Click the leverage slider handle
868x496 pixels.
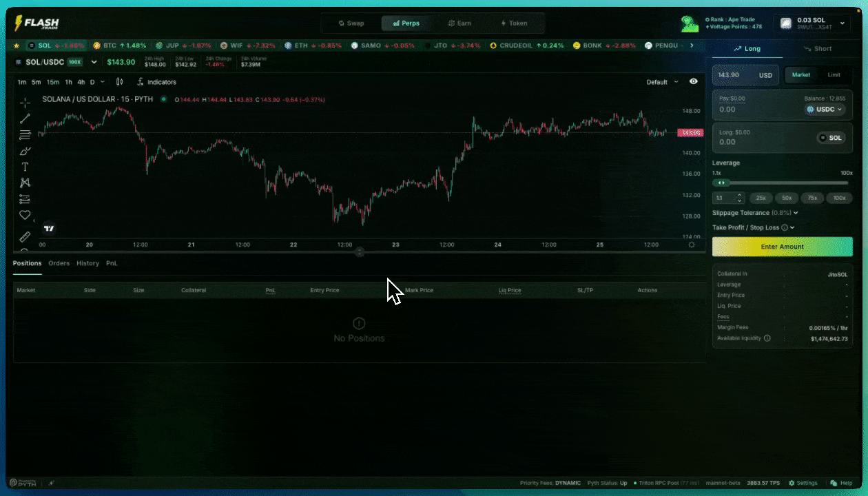pyautogui.click(x=721, y=183)
